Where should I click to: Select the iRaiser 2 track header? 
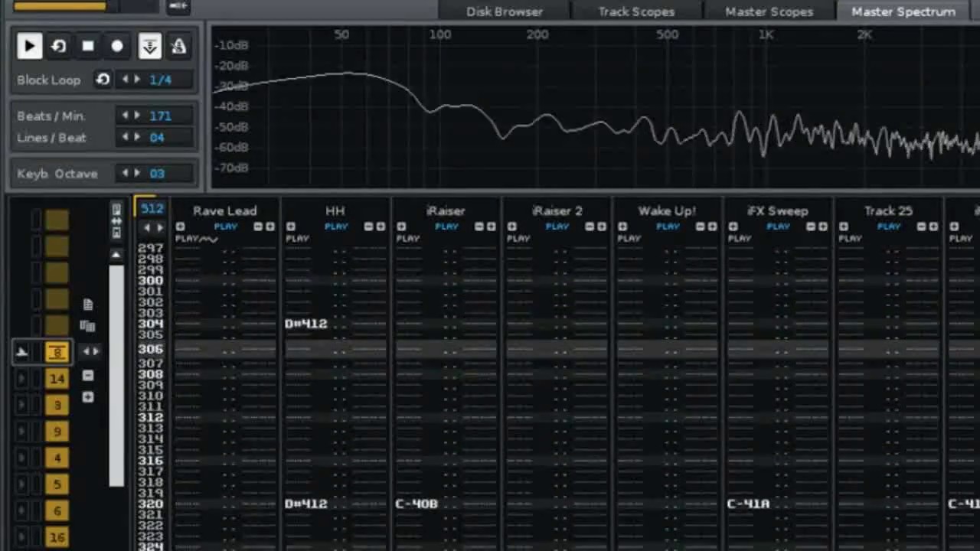pyautogui.click(x=557, y=210)
